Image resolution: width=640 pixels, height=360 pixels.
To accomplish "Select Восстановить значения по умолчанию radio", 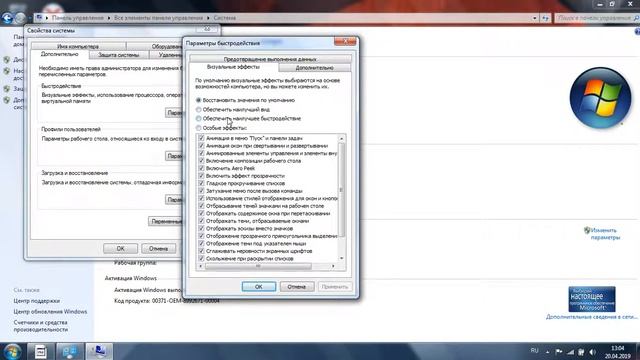I will point(198,100).
